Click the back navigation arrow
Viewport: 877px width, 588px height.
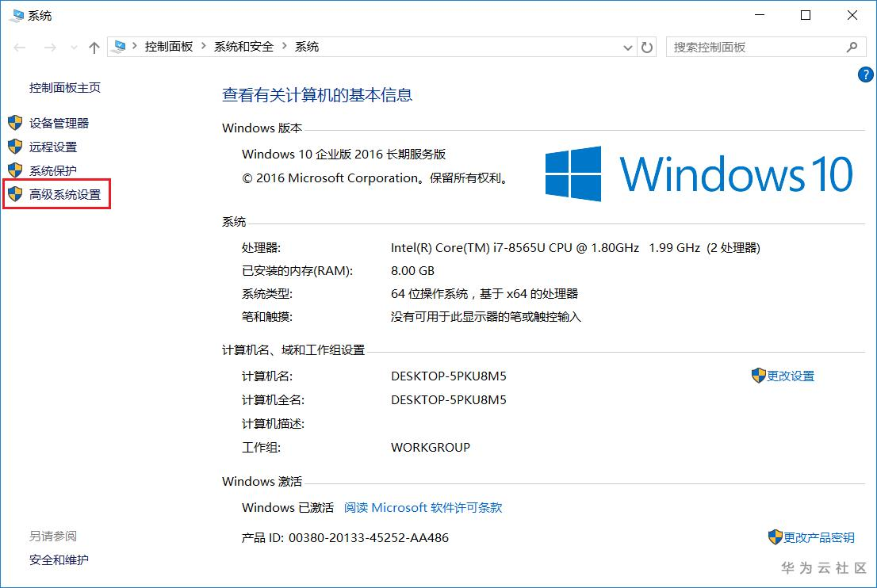20,48
